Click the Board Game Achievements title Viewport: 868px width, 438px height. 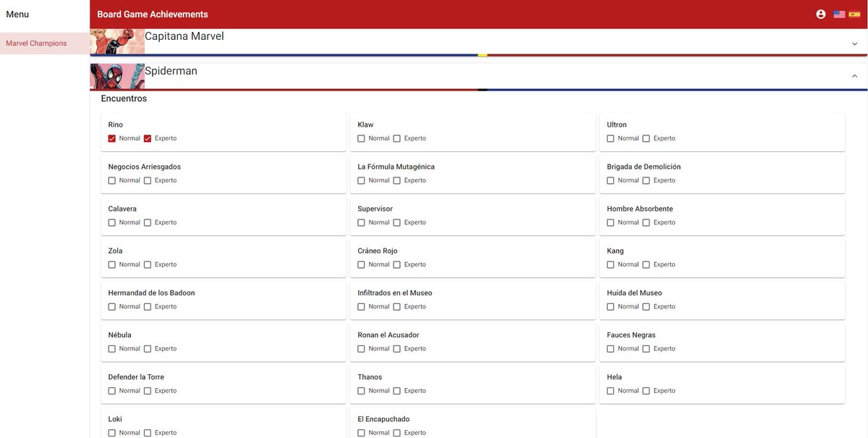(x=153, y=14)
